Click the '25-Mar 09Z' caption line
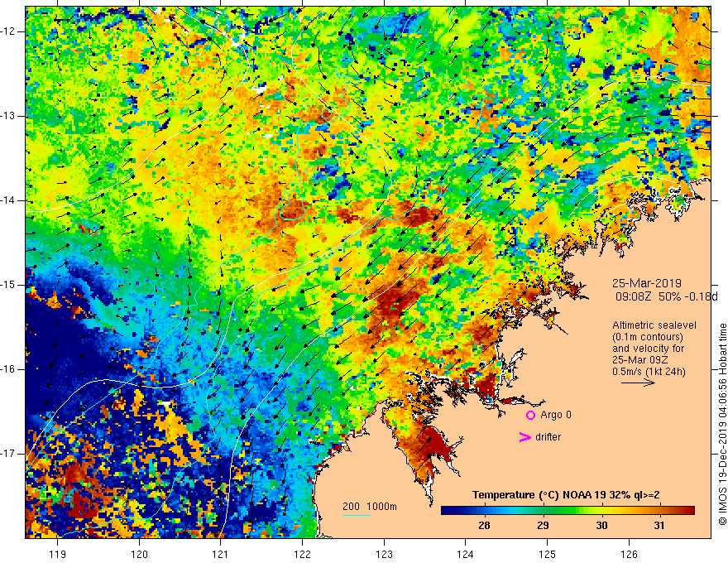 (x=639, y=360)
